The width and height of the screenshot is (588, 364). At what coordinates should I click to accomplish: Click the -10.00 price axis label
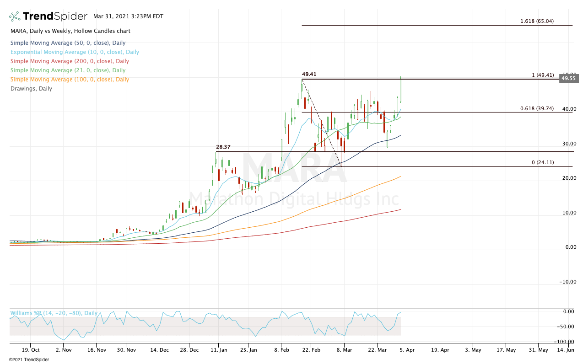pyautogui.click(x=568, y=282)
